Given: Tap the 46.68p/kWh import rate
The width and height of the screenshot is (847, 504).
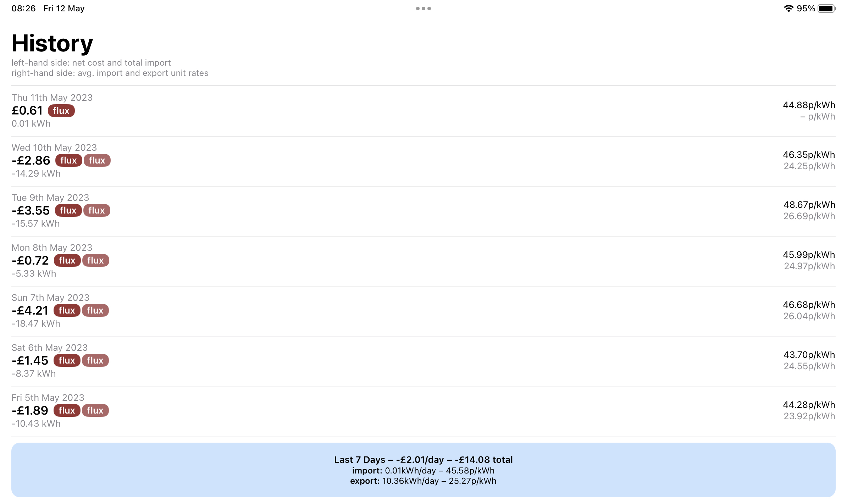Looking at the screenshot, I should click(809, 305).
